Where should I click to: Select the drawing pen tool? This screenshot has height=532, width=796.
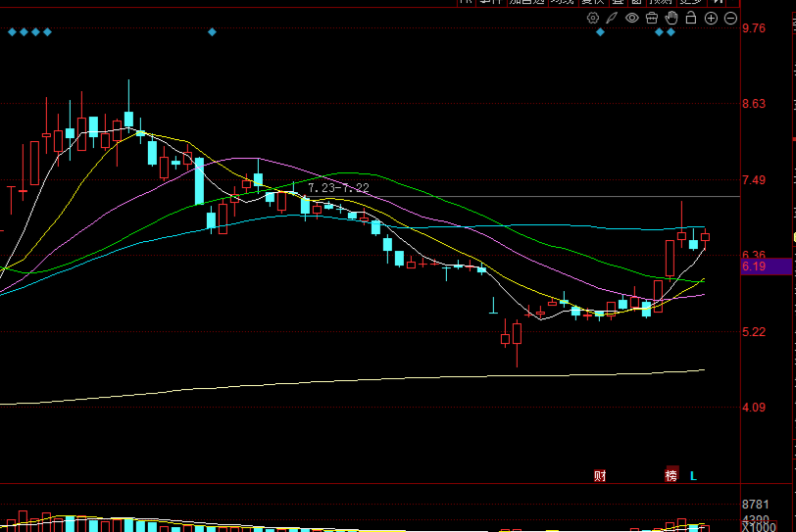[612, 19]
